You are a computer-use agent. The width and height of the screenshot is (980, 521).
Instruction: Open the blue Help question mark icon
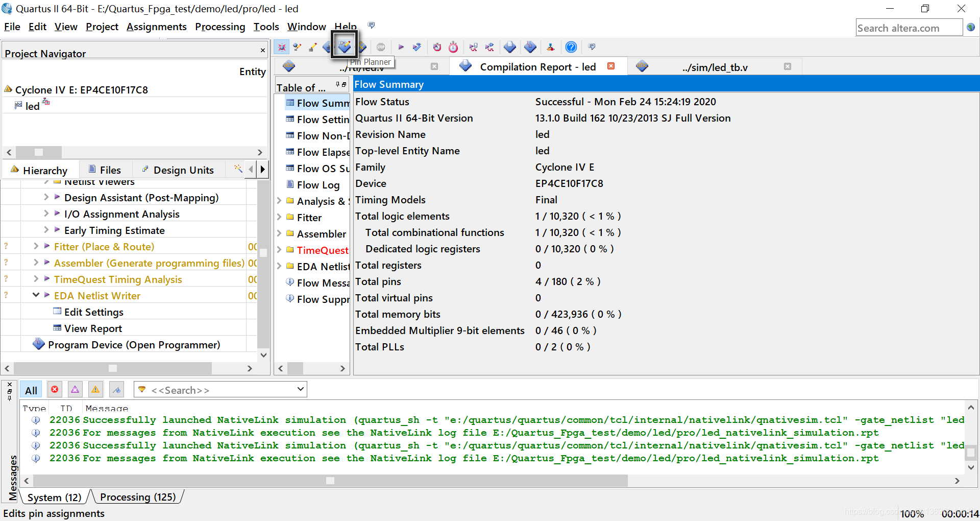571,47
